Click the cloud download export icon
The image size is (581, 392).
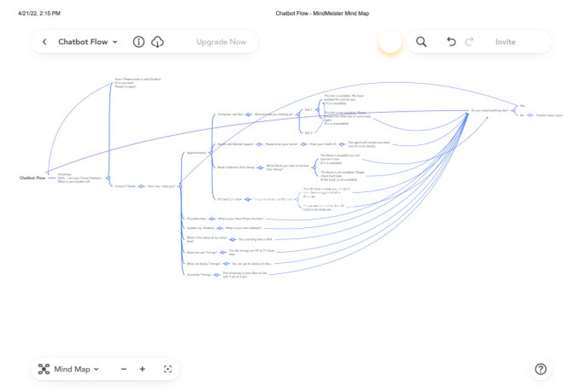[x=157, y=42]
